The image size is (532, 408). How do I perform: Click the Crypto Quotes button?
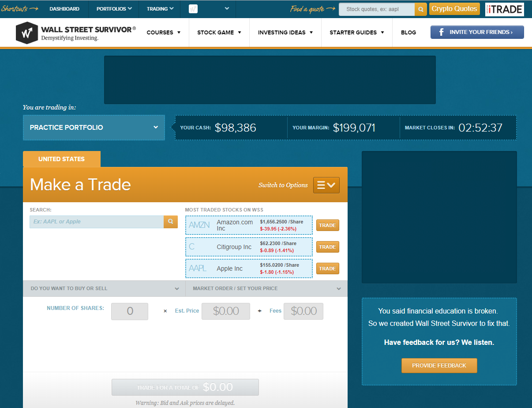(454, 8)
